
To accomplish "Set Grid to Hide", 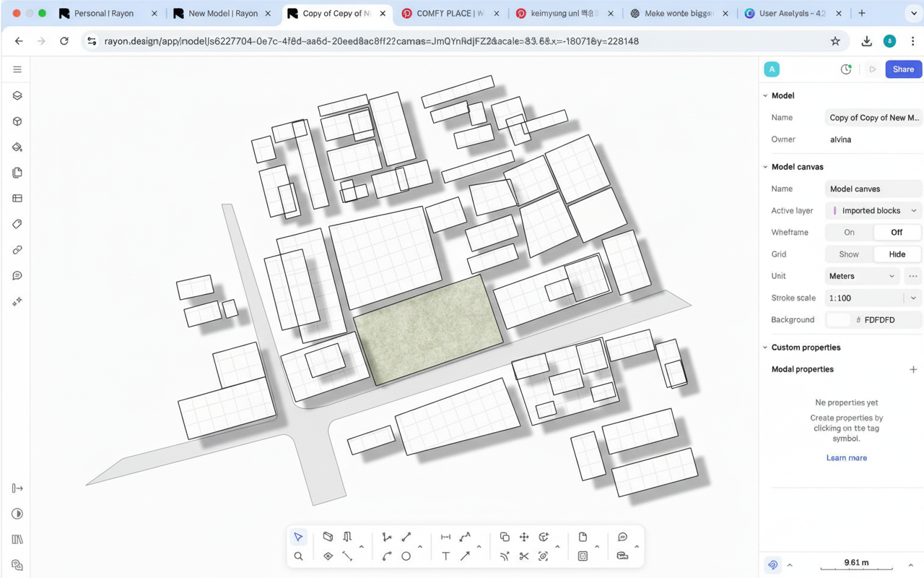I will (x=897, y=254).
